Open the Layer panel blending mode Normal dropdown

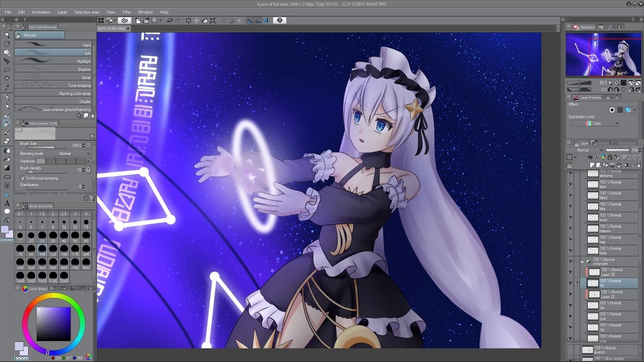pyautogui.click(x=585, y=150)
